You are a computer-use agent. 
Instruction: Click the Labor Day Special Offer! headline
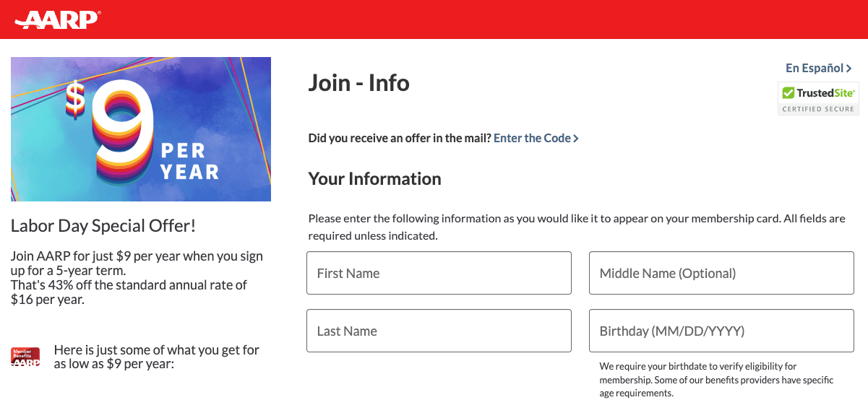click(103, 226)
